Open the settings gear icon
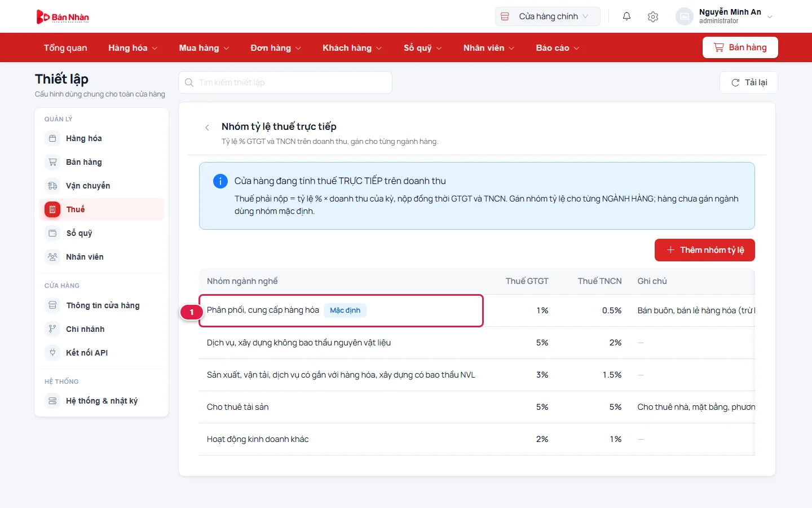 coord(653,16)
